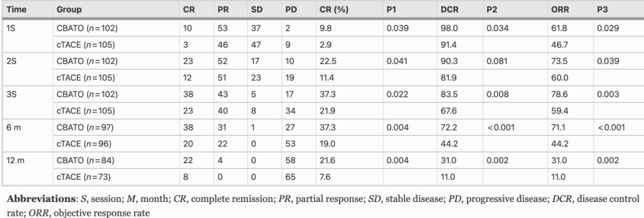644x218 pixels.
Task: Click the <0.001 P2 value
Action: [x=500, y=127]
